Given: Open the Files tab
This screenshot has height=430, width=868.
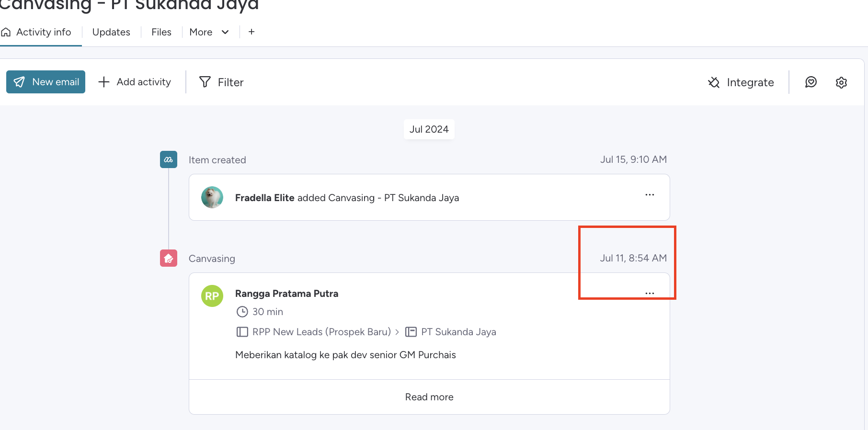Looking at the screenshot, I should coord(161,32).
